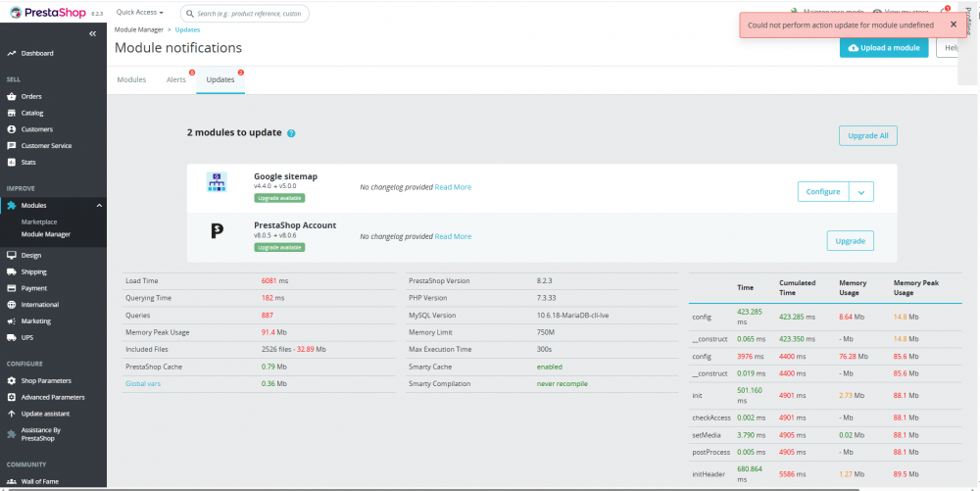Click the Load Time value 6081 ms
This screenshot has height=491, width=980.
point(275,280)
